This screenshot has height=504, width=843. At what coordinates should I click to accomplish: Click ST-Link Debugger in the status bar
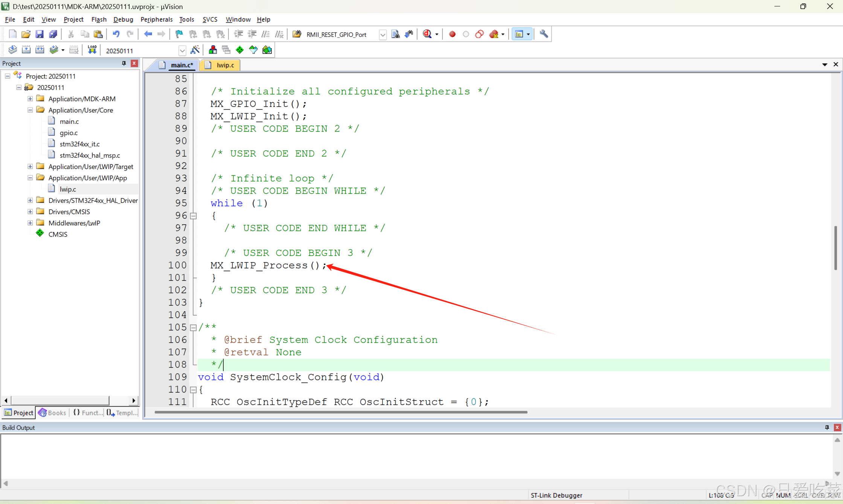tap(556, 495)
